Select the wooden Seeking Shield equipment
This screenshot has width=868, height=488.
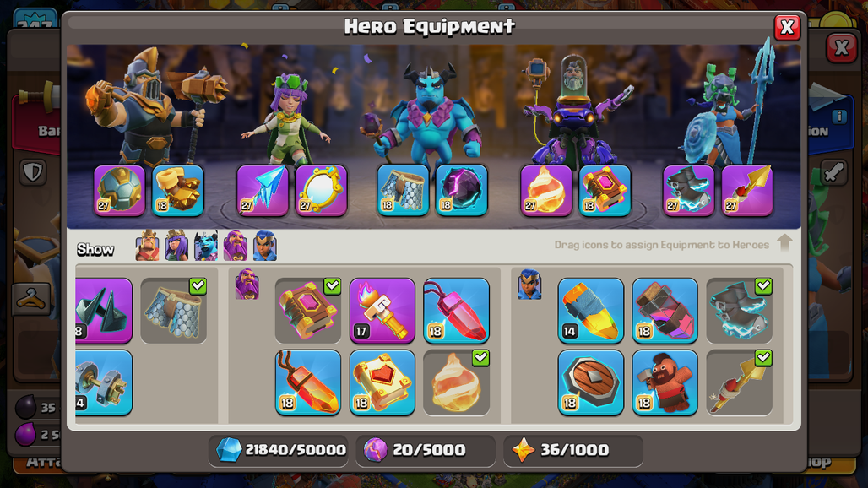tap(591, 382)
